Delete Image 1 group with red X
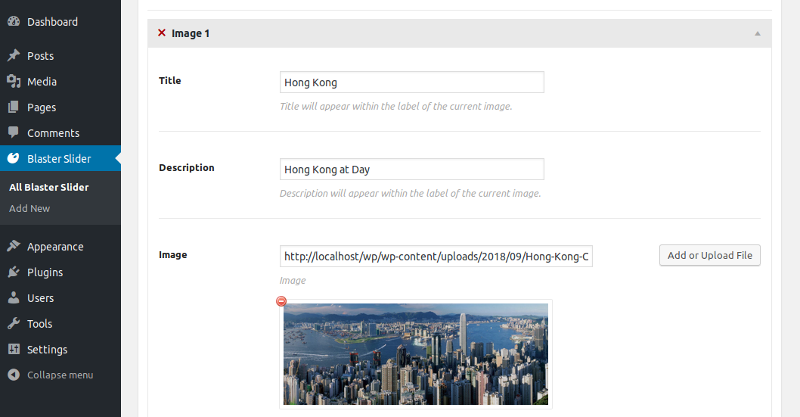Screen dimensions: 800x417 point(162,33)
